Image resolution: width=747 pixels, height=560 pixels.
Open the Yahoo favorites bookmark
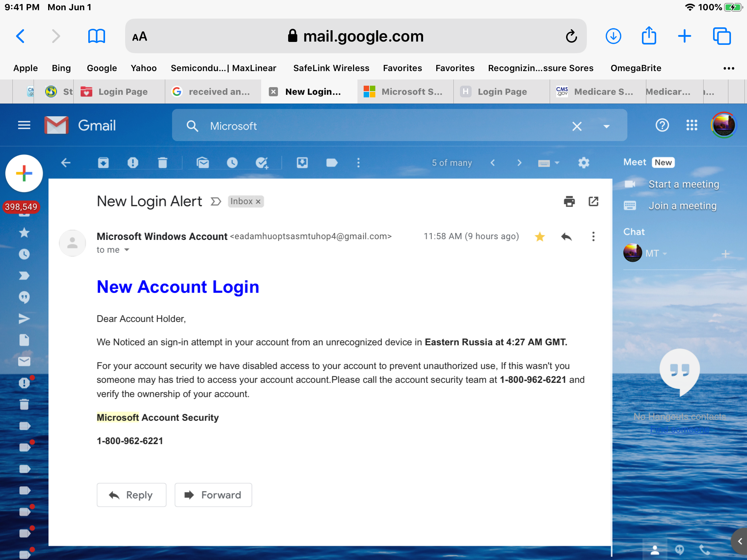[144, 68]
